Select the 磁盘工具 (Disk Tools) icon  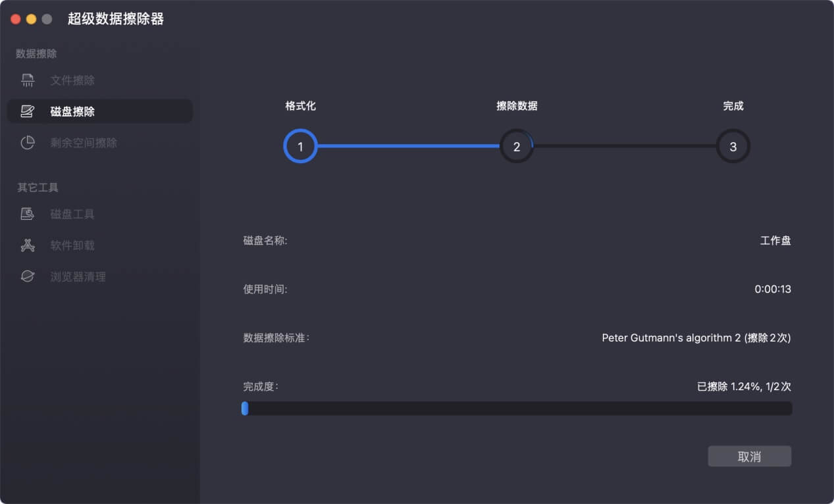click(28, 214)
